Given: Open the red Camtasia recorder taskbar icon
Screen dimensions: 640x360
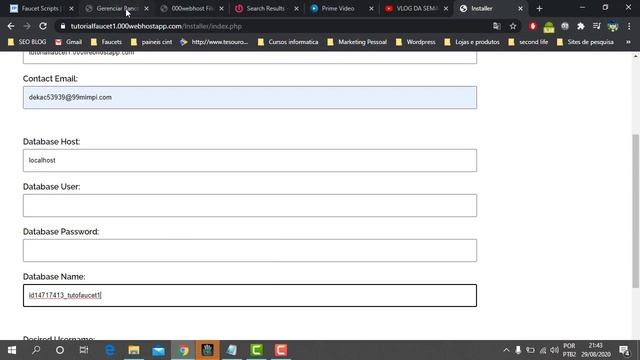Looking at the screenshot, I should 281,350.
